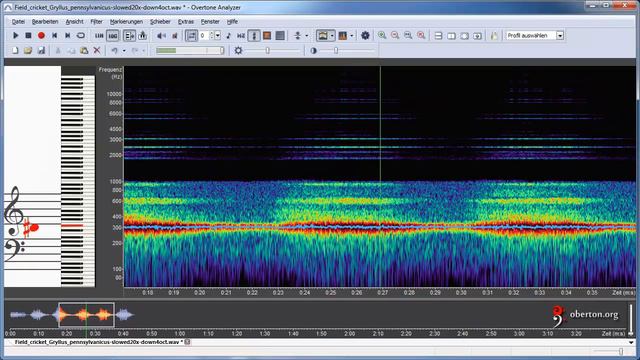Zoom out with the red minus magnifier

click(395, 36)
